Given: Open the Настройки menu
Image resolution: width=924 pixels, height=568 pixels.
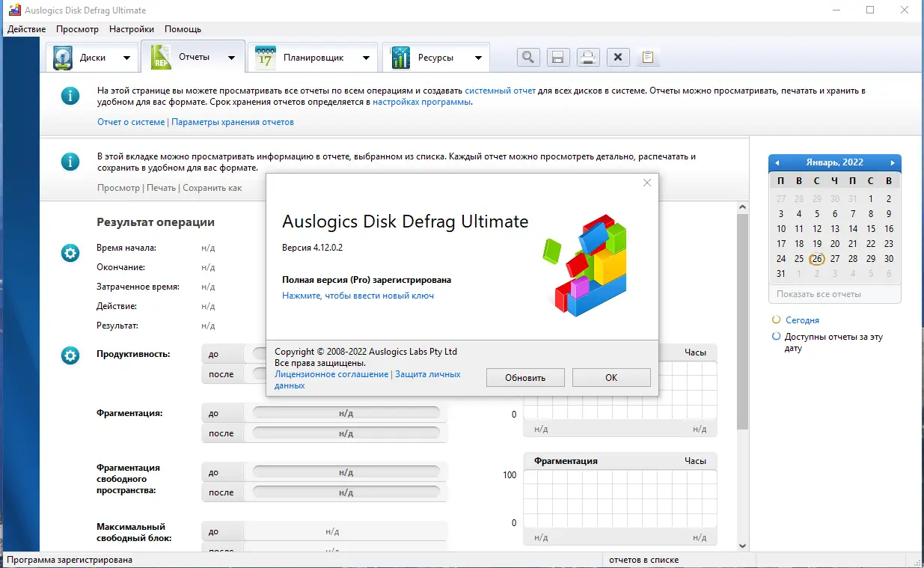Looking at the screenshot, I should (x=131, y=28).
